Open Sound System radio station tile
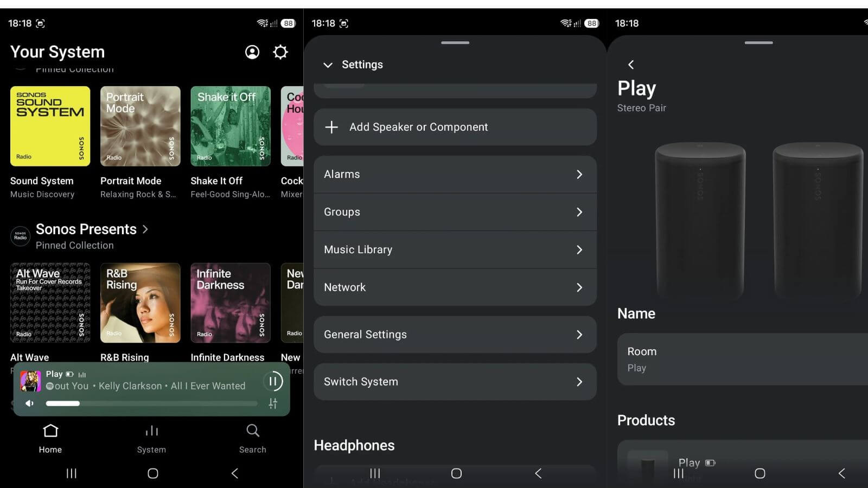Screen dimensions: 868x488 50,126
